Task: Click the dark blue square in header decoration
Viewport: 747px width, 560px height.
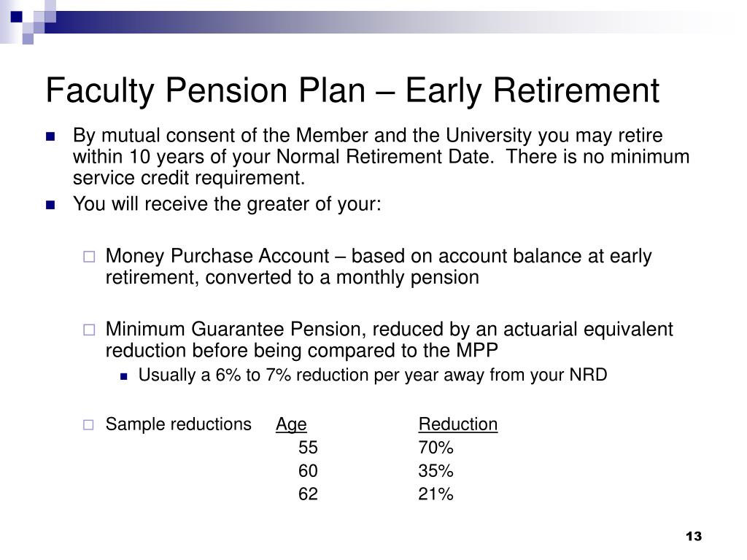Action: [x=17, y=17]
